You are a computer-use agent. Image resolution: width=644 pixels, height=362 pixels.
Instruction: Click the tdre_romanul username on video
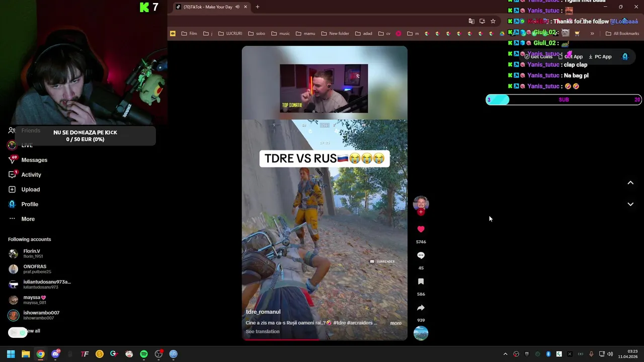point(263,312)
